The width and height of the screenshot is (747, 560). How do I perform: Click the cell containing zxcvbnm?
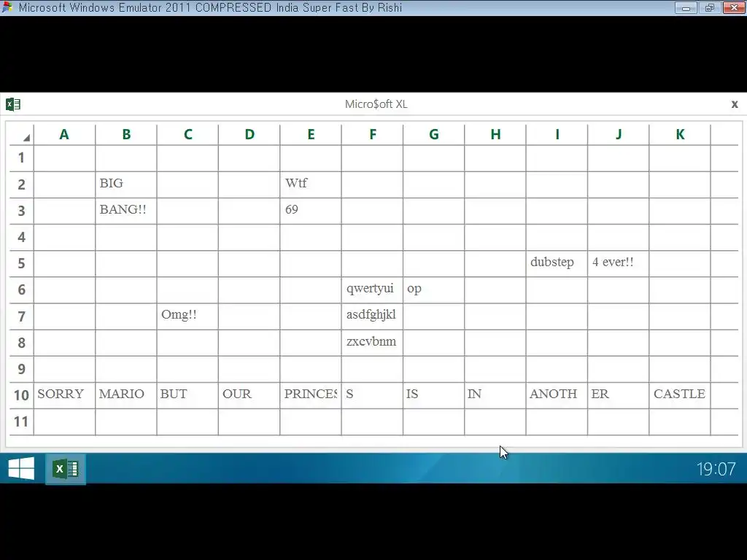pos(373,343)
